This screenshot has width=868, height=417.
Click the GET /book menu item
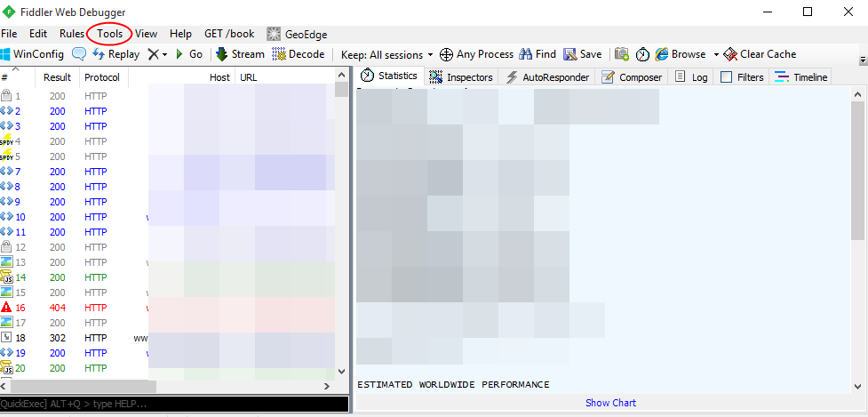click(229, 34)
